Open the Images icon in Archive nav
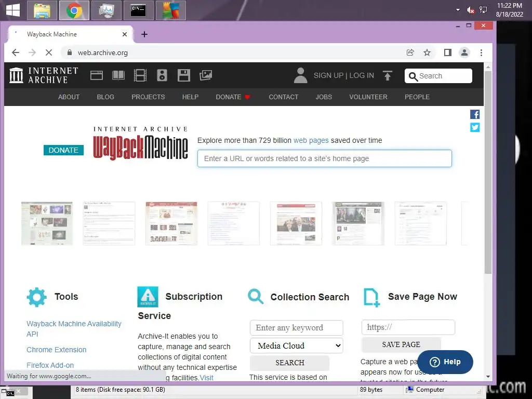Viewport: 532px width, 399px height. point(206,75)
